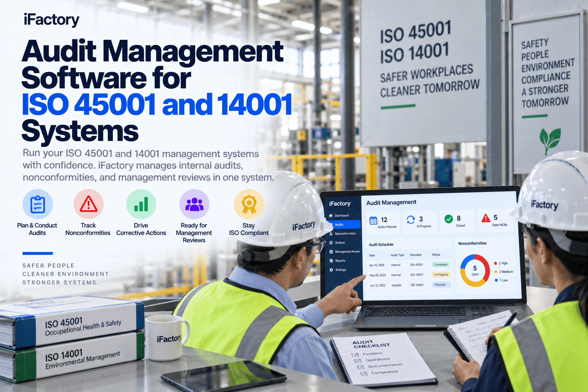Click the 2 High legend label
The width and height of the screenshot is (588, 392).
point(503,263)
